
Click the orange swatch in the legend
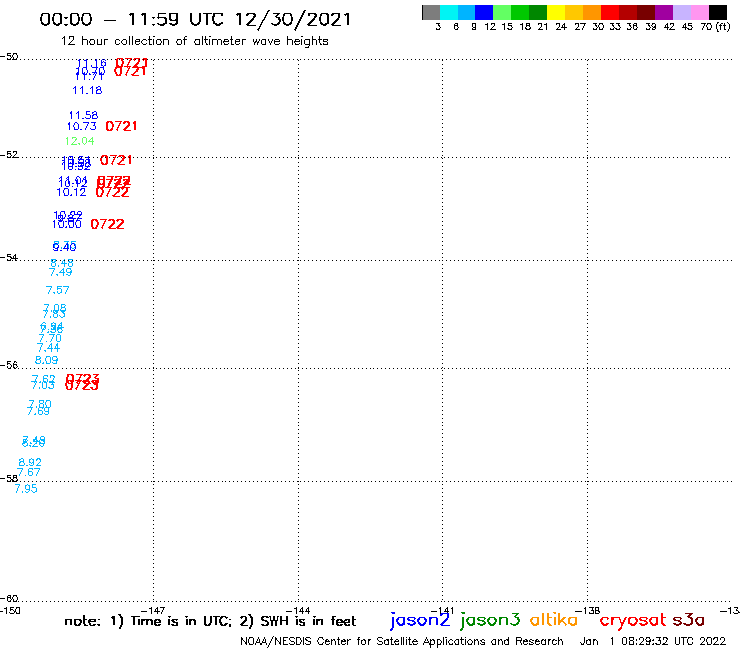[592, 13]
